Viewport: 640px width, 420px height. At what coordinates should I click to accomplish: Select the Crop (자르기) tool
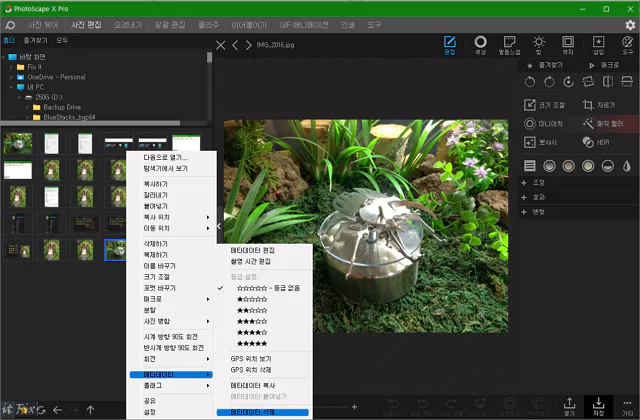pos(599,105)
